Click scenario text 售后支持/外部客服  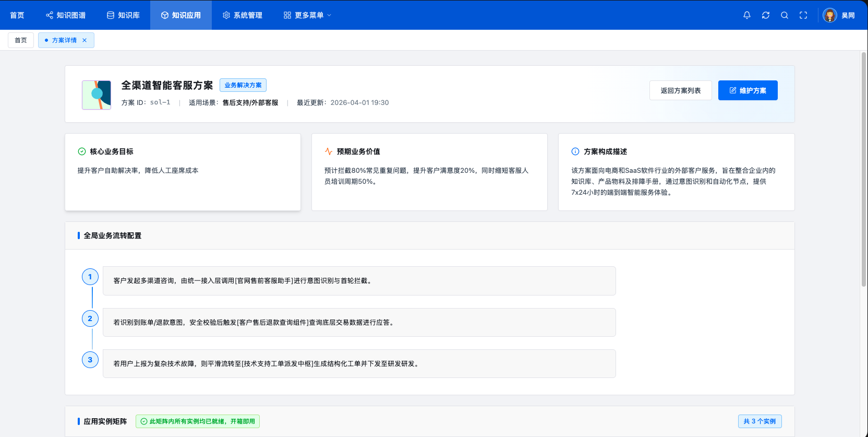pos(250,103)
